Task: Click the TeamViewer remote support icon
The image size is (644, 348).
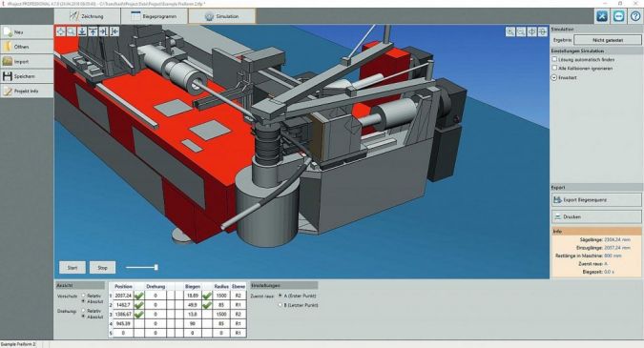Action: tap(618, 16)
